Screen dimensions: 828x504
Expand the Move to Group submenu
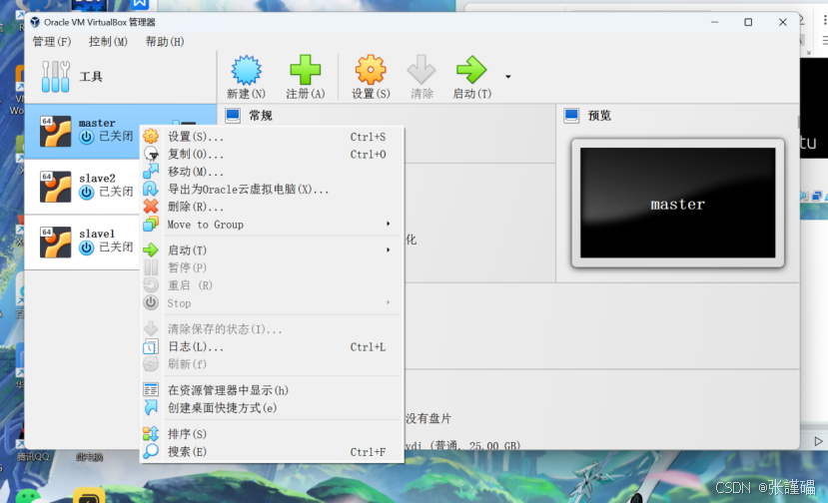point(272,225)
